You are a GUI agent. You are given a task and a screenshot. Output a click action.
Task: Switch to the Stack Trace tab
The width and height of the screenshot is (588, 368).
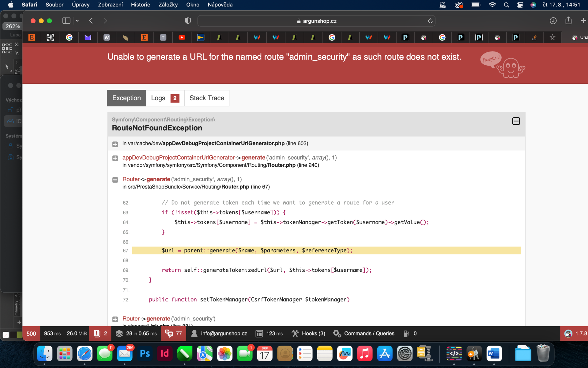(x=207, y=98)
